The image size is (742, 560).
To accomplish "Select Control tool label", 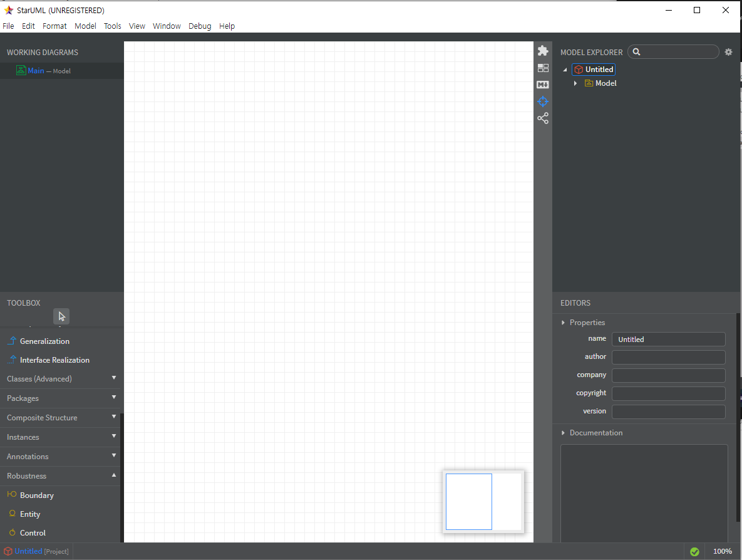I will click(x=33, y=533).
